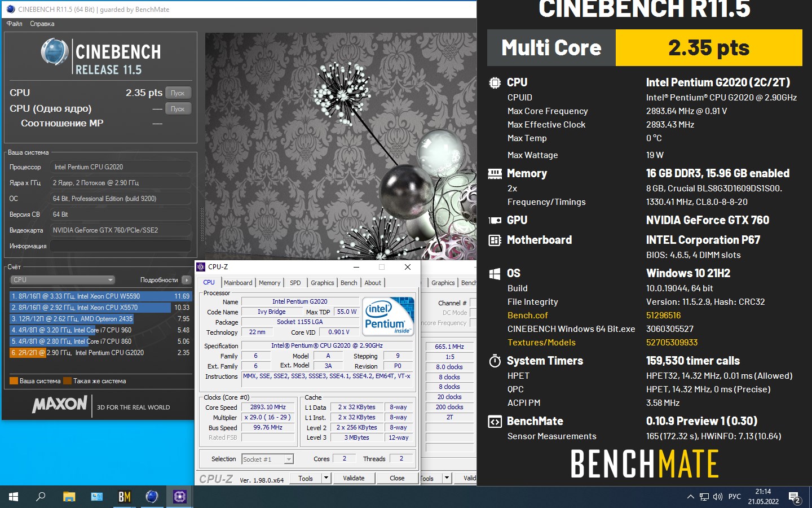The image size is (812, 508).
Task: Switch to the Memory tab in CPU-Z
Action: click(x=270, y=283)
